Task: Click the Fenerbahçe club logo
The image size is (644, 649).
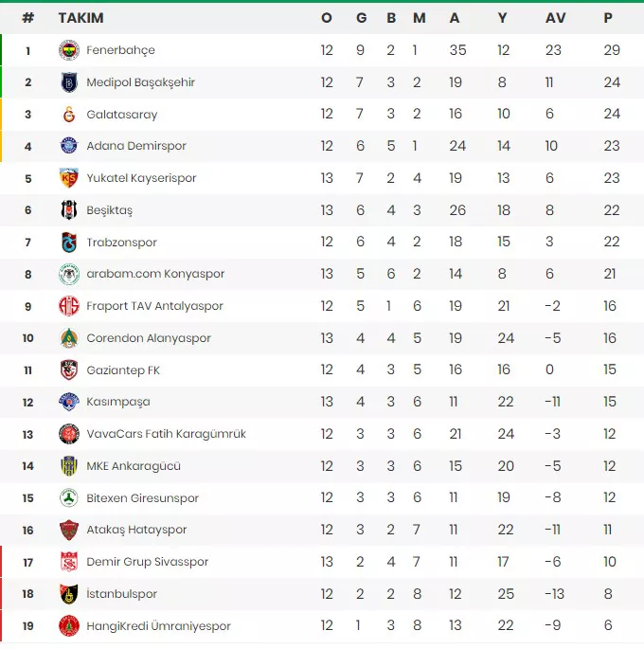Action: tap(68, 50)
